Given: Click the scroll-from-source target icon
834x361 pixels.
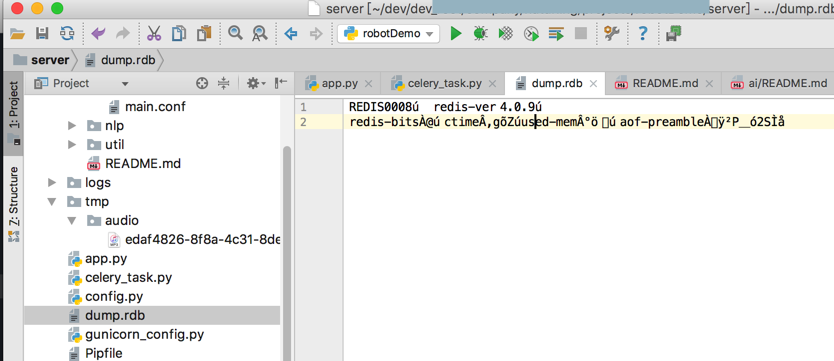Looking at the screenshot, I should pyautogui.click(x=201, y=83).
